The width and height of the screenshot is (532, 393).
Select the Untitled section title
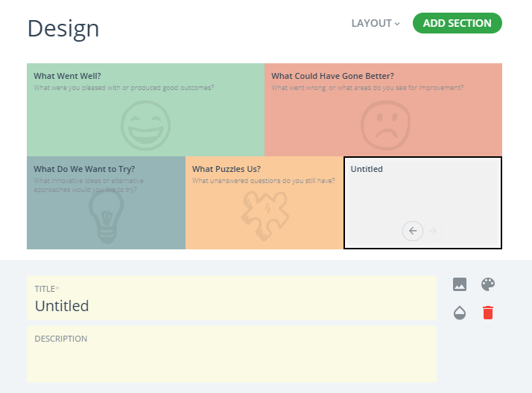367,169
